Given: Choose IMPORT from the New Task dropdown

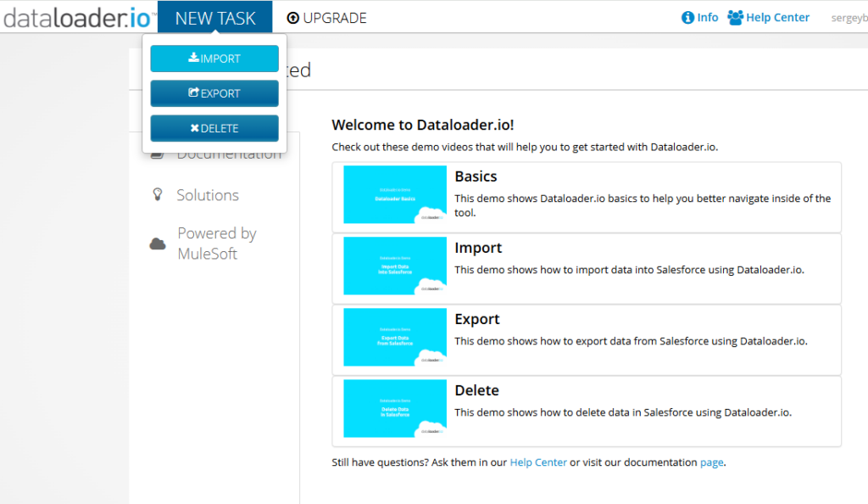Looking at the screenshot, I should click(214, 59).
